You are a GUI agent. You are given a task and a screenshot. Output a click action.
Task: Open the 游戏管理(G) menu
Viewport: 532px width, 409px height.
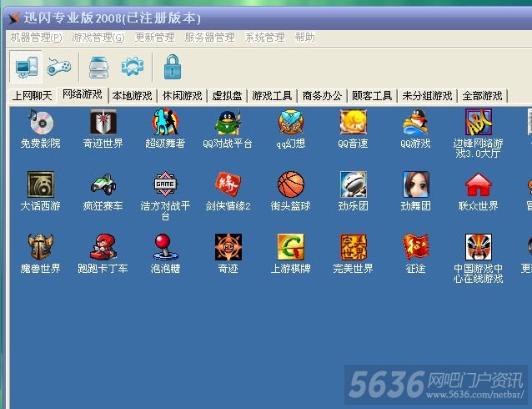[98, 37]
